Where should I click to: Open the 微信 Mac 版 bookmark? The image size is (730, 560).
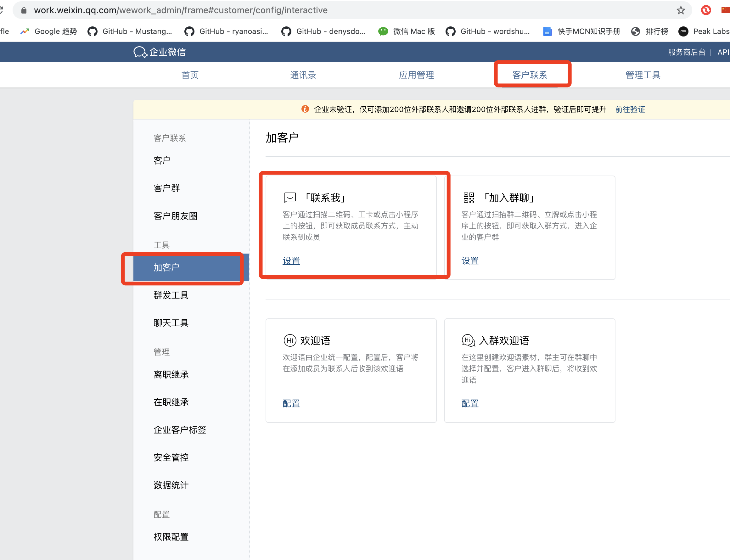click(406, 31)
